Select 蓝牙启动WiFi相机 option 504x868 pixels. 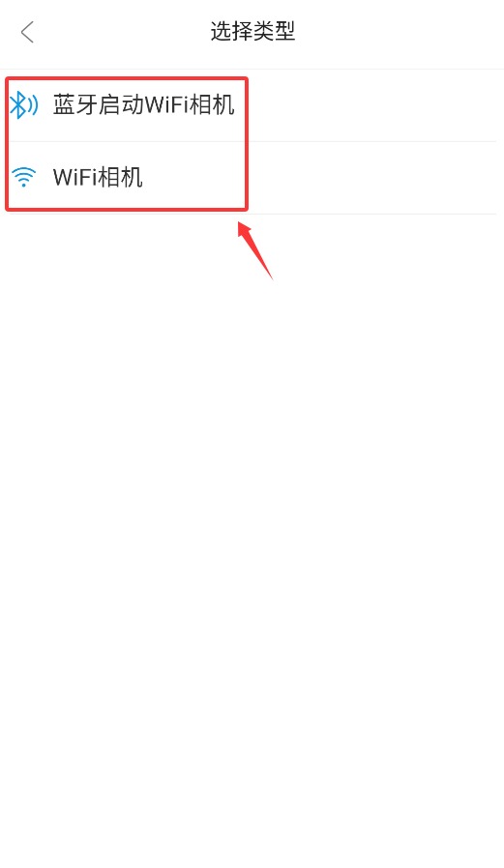[x=252, y=105]
